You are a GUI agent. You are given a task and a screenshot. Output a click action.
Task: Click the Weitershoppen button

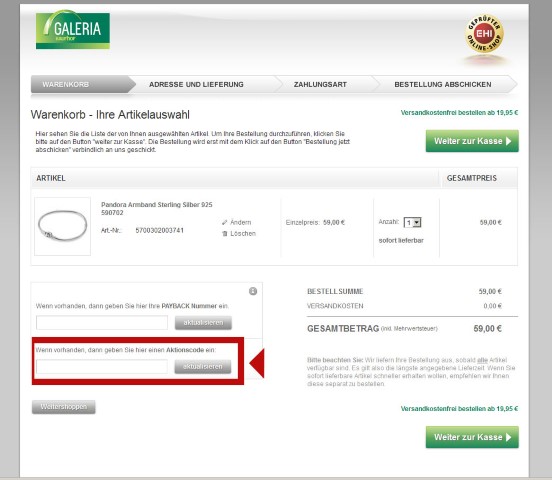(x=64, y=407)
